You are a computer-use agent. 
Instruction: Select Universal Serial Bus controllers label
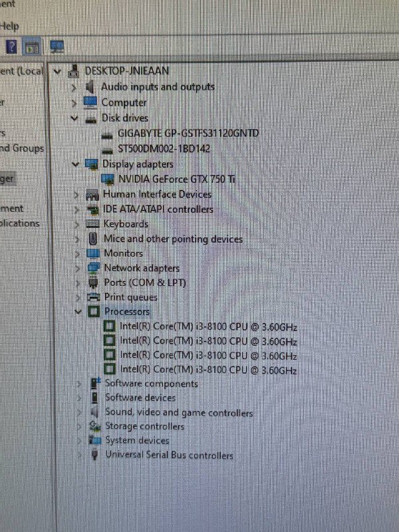coord(170,455)
